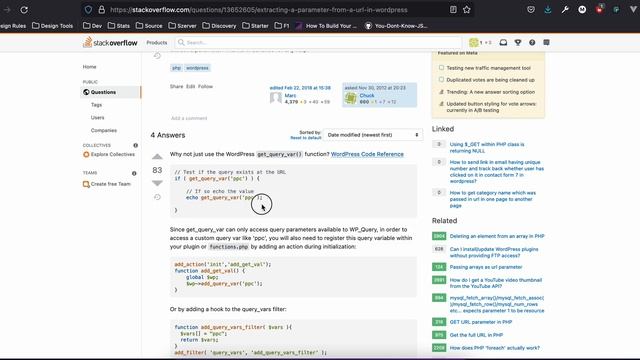Reload the page with browser refresh icon
The image size is (640, 360).
[x=24, y=9]
